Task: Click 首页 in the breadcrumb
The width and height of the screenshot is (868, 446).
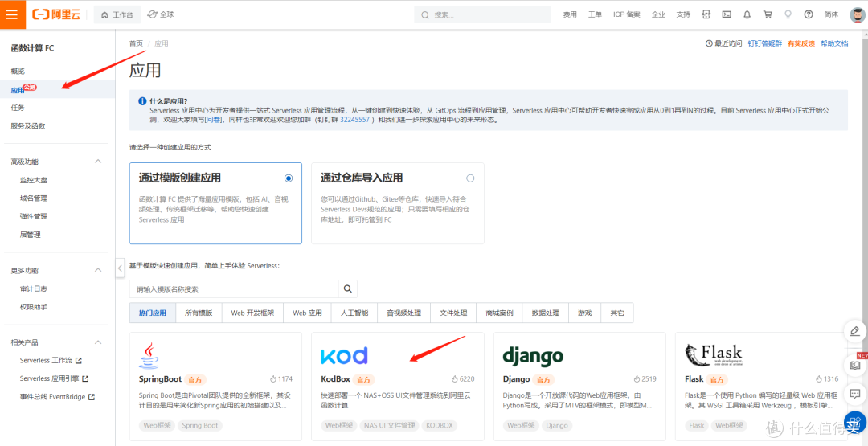Action: (x=136, y=43)
